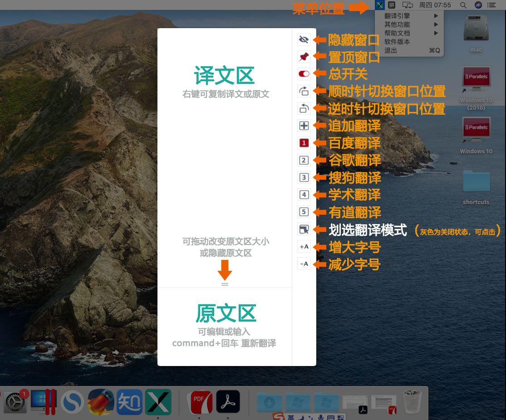The image size is (506, 420).
Task: Select engine 1 Baidu translate
Action: tap(304, 143)
